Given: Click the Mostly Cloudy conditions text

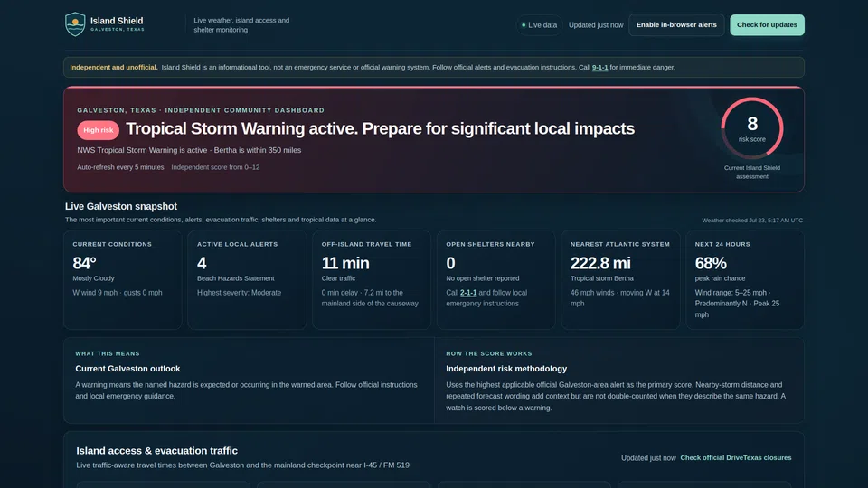Looking at the screenshot, I should (93, 278).
